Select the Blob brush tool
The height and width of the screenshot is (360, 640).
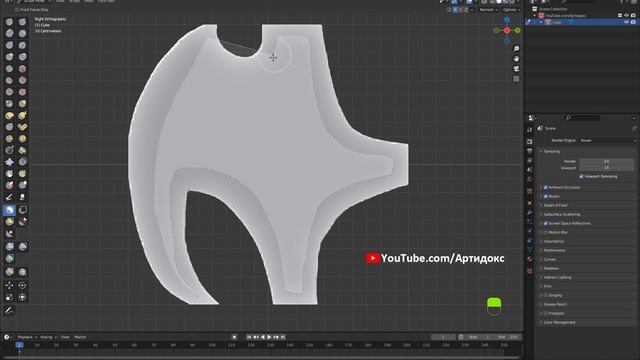(22, 57)
